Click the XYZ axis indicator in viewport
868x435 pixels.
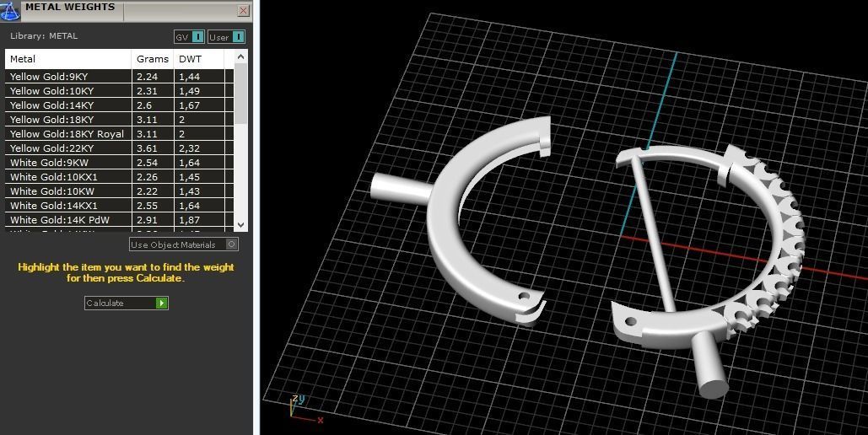pyautogui.click(x=306, y=410)
